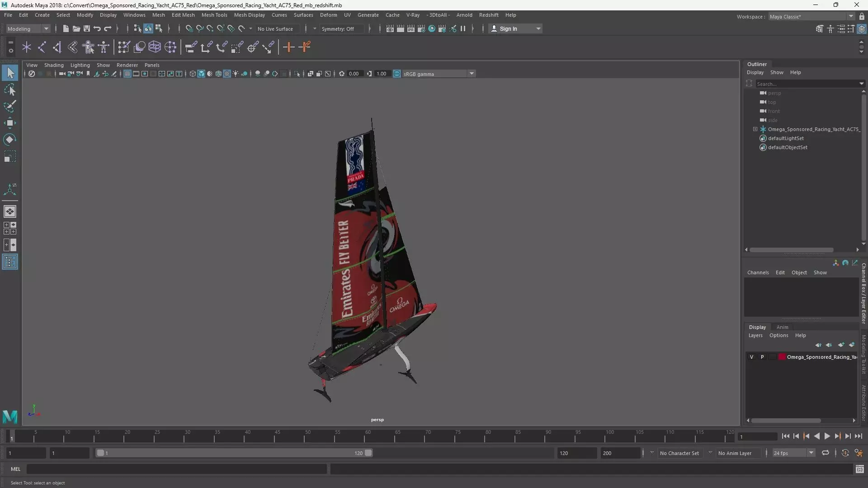Redo action arrow icon
The width and height of the screenshot is (868, 488).
(108, 28)
